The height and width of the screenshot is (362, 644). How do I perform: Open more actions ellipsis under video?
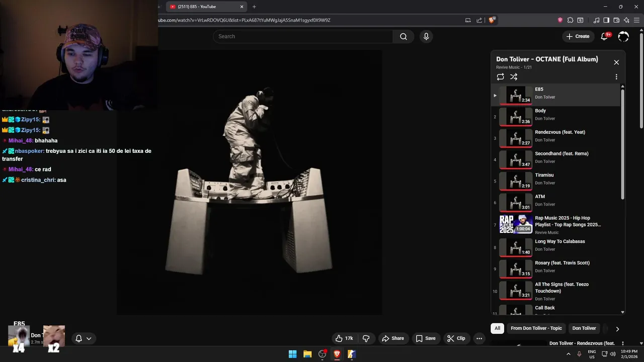(479, 338)
